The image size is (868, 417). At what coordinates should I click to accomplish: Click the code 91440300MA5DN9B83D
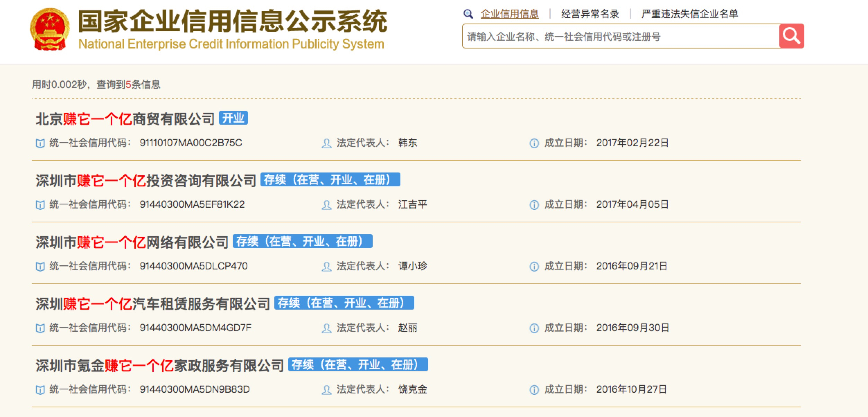click(x=195, y=389)
